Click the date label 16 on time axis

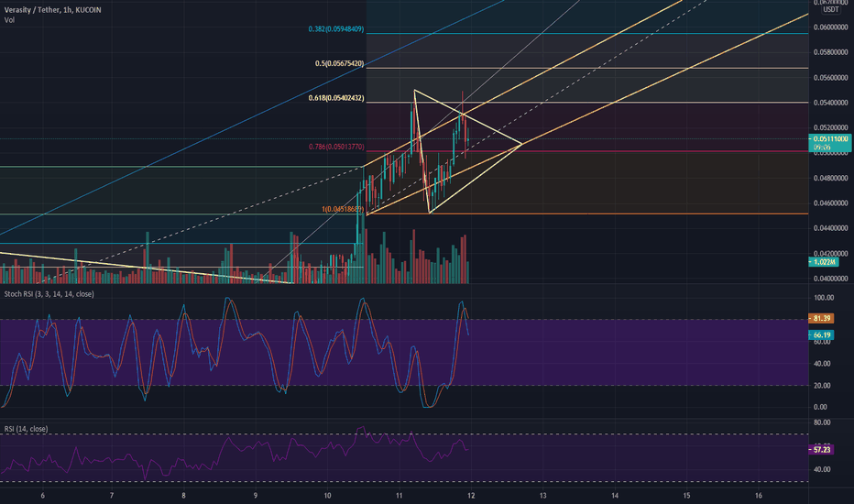click(759, 496)
